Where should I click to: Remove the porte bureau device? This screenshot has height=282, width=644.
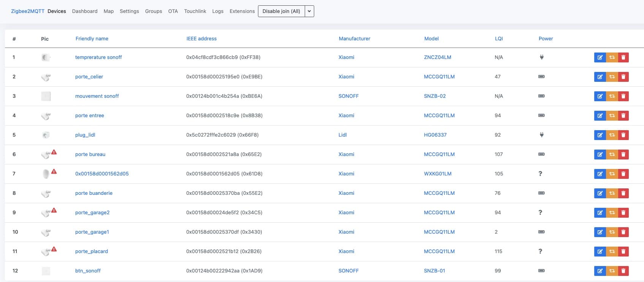(x=623, y=155)
